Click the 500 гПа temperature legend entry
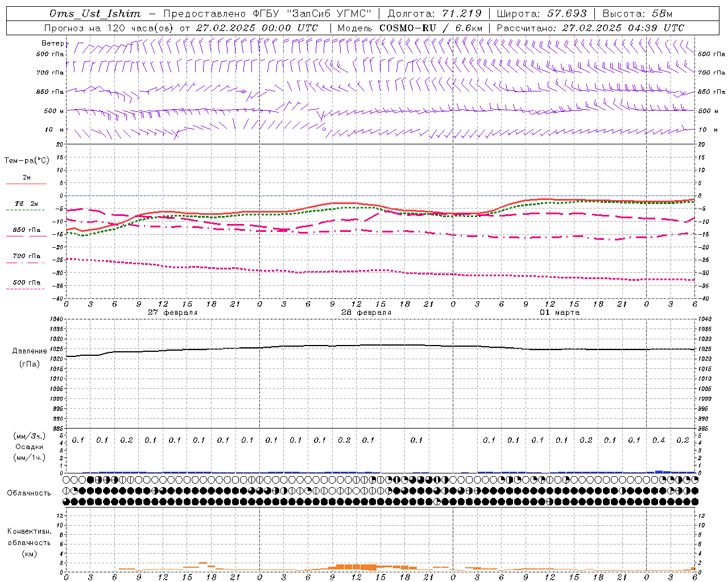 27,282
